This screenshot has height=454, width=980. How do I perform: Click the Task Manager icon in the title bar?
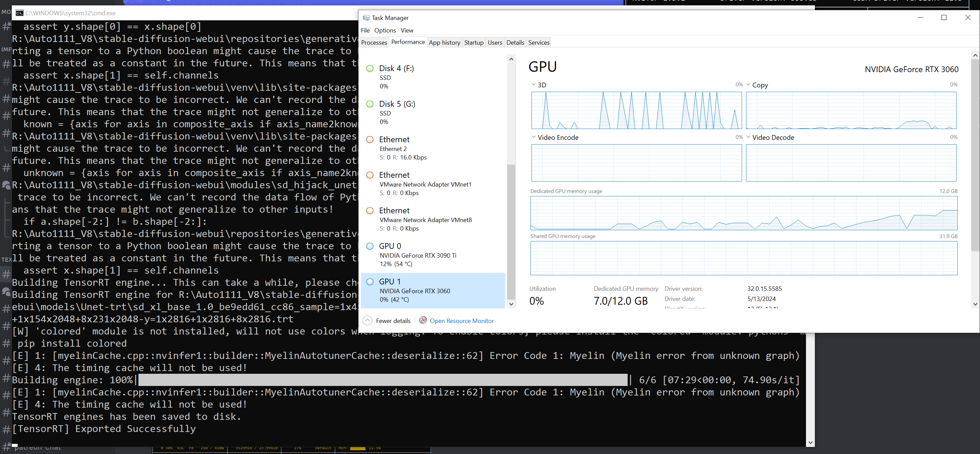[x=366, y=18]
